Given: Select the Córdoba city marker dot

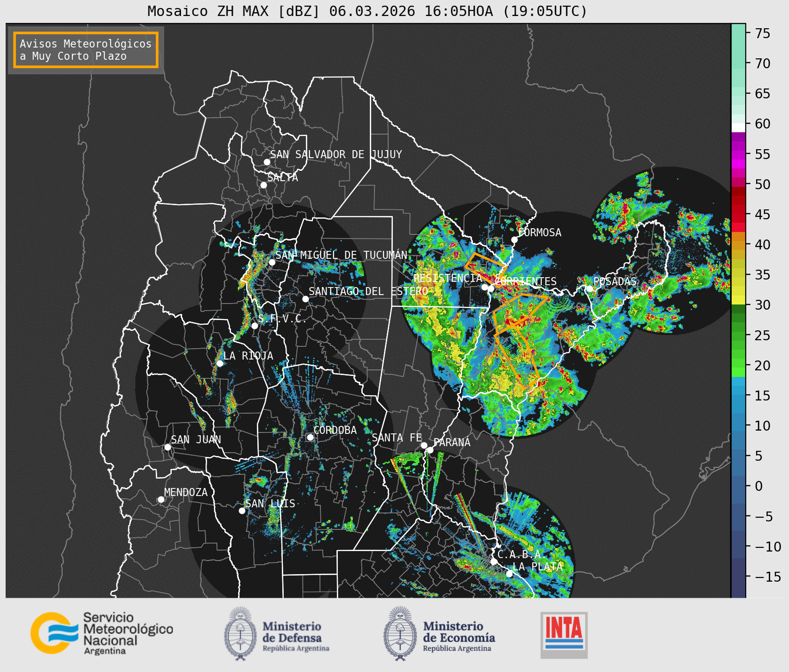Looking at the screenshot, I should [310, 437].
